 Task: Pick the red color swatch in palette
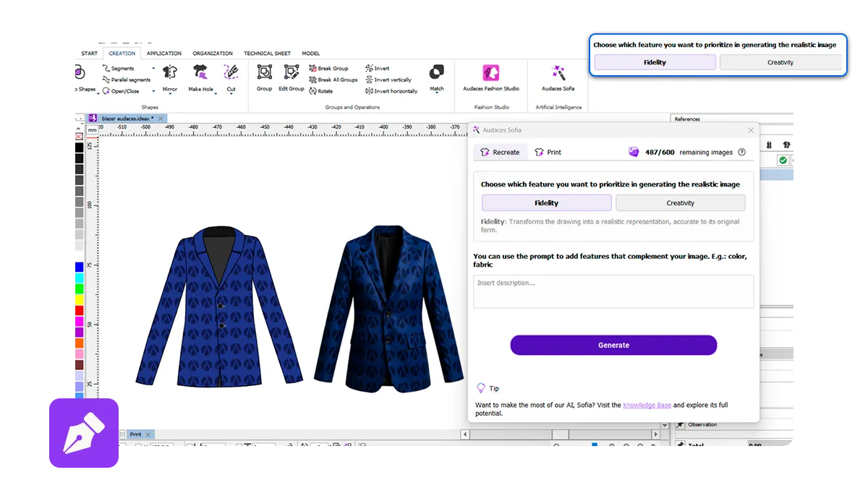coord(80,310)
